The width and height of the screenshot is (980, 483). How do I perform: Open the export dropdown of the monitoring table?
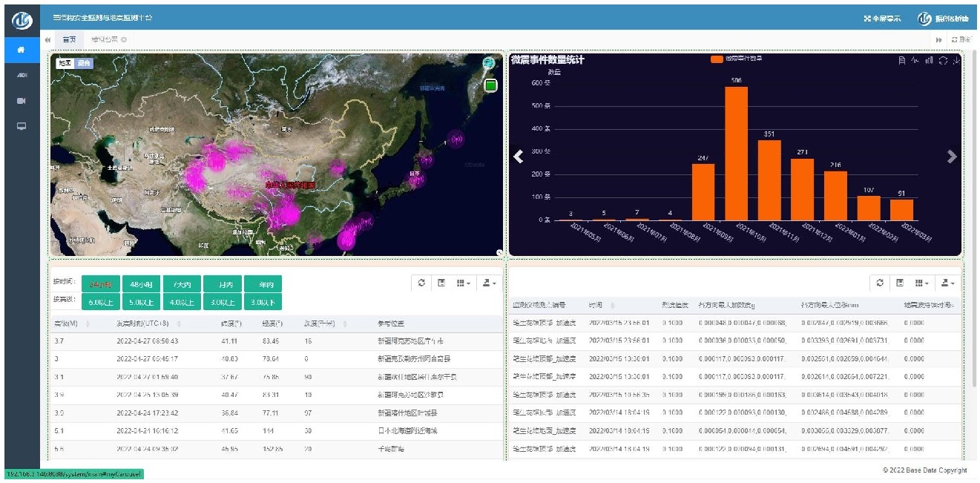coord(947,283)
